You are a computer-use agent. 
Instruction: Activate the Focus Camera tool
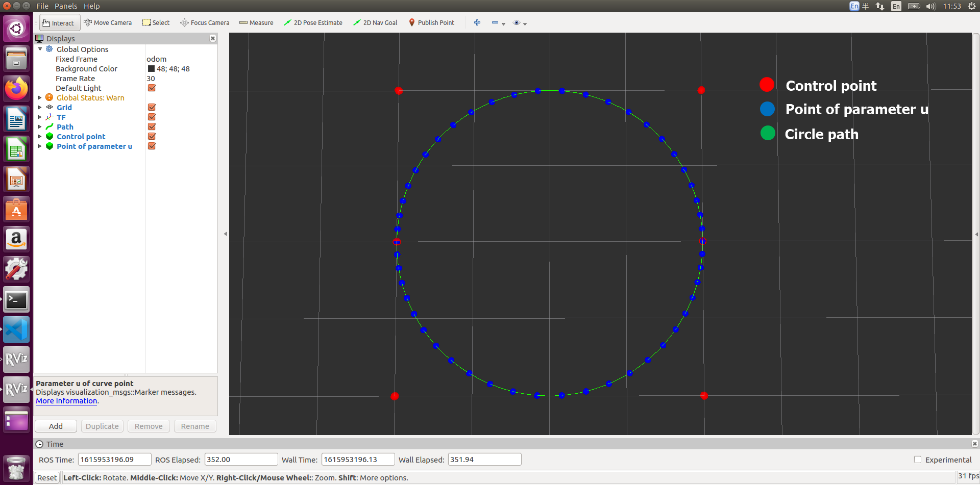click(x=205, y=23)
